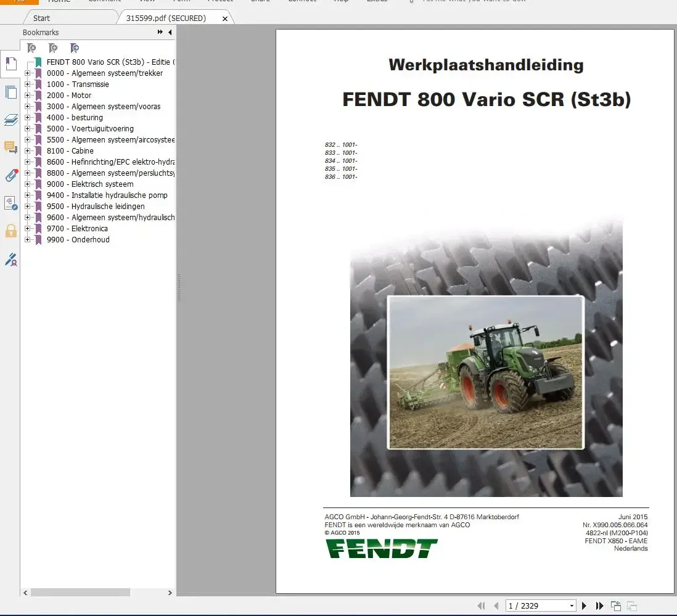Collapse the Bookmarks panel with the left arrow

[x=170, y=32]
